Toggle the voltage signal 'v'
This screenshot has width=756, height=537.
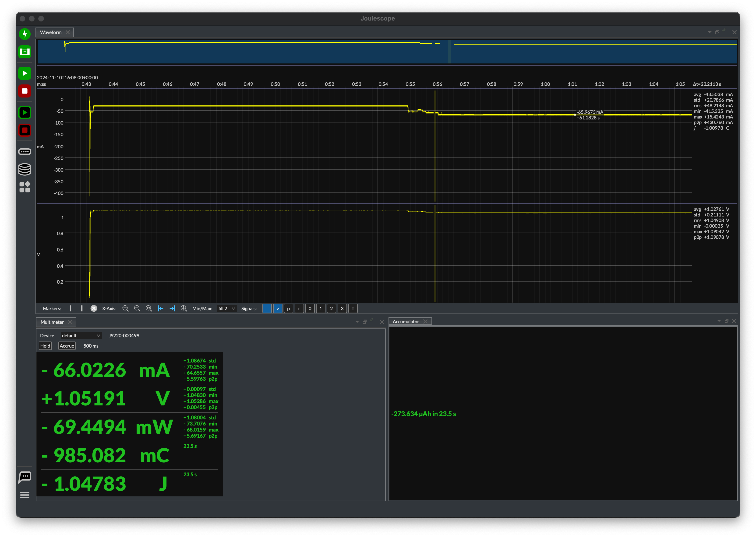coord(278,309)
